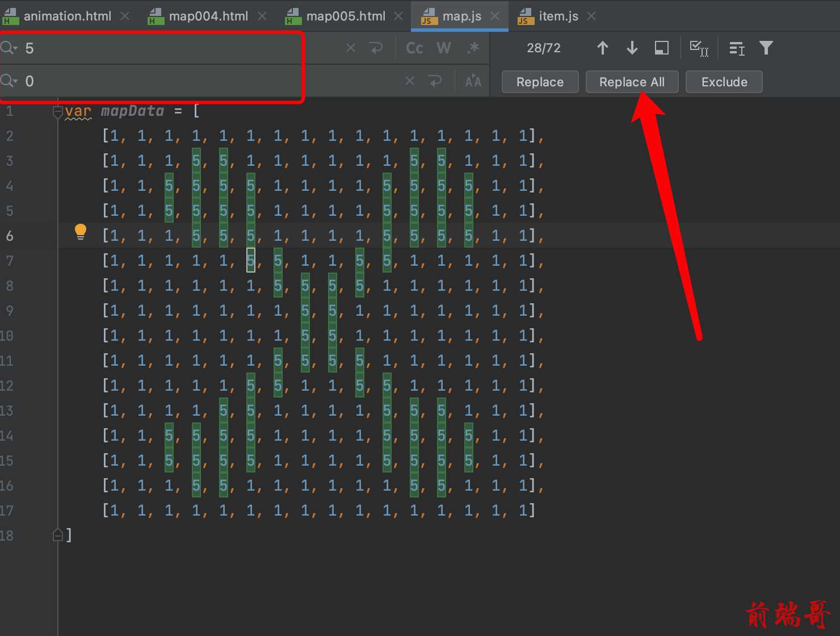Open matches in Find window
Screen dimensions: 840x636
(x=737, y=49)
